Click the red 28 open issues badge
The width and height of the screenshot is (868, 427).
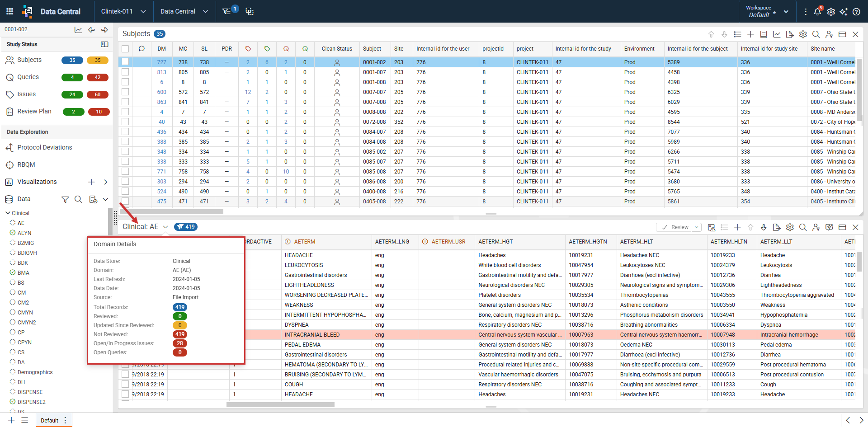[x=180, y=343]
